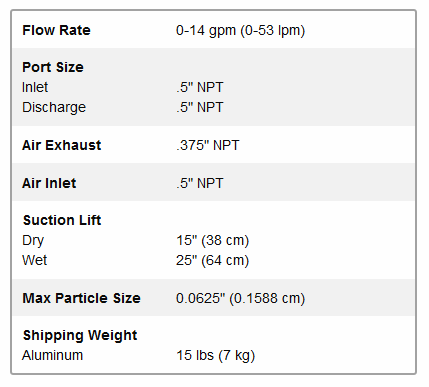The height and width of the screenshot is (387, 429).
Task: Click the Flow Rate label
Action: click(56, 30)
